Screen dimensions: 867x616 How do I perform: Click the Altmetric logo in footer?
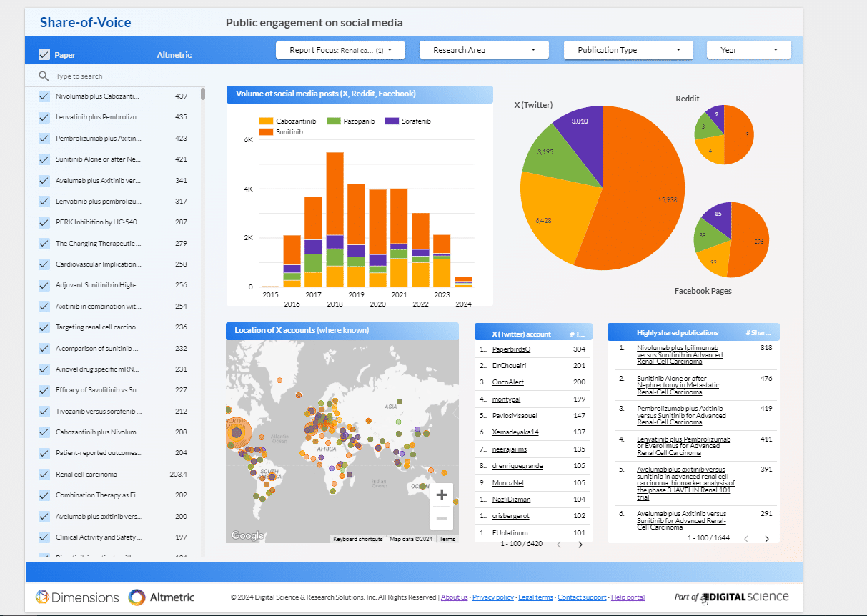tap(162, 597)
